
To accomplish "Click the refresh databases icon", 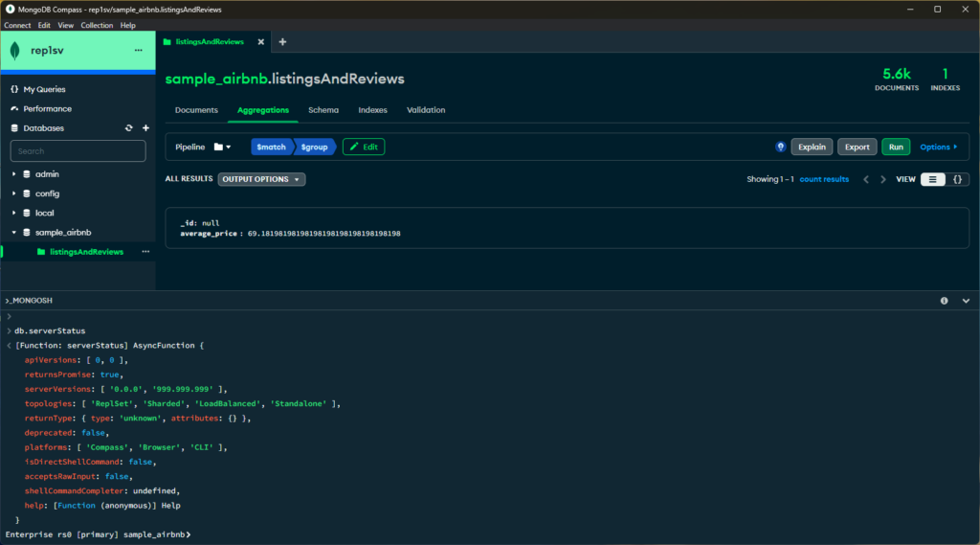I will (x=129, y=127).
